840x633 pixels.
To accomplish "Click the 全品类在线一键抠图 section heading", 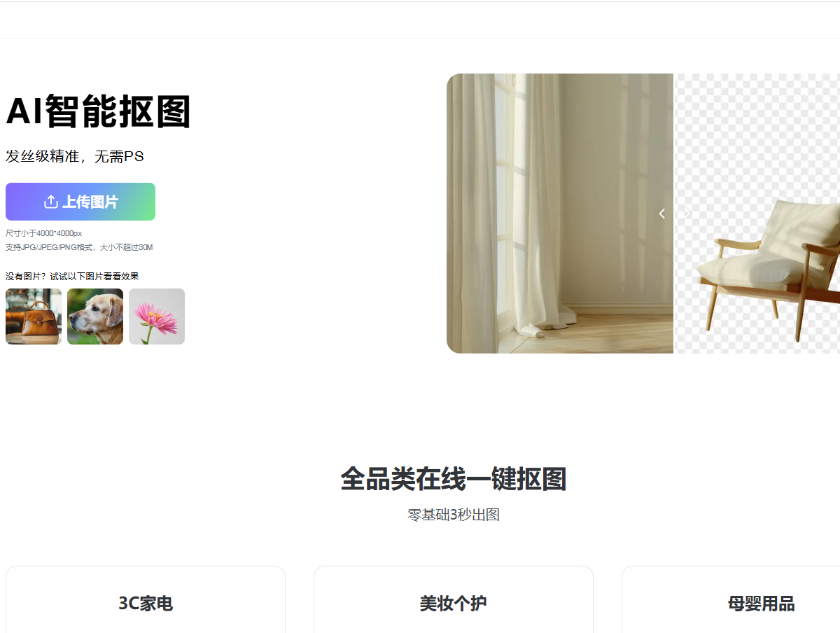I will tap(454, 480).
